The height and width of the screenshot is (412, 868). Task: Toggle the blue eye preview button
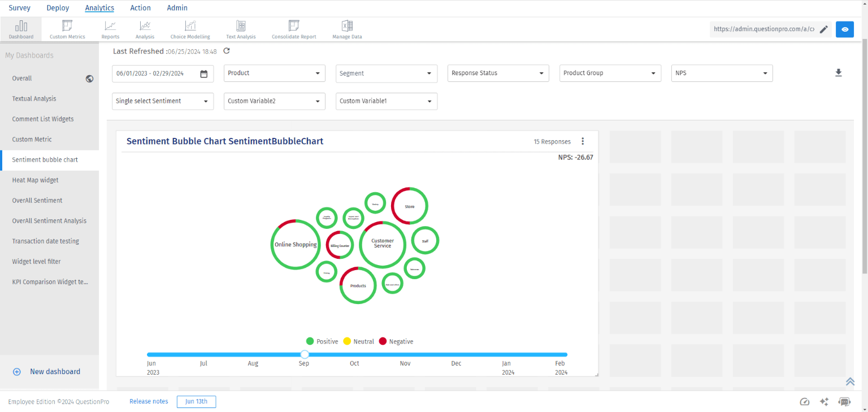[x=845, y=29]
